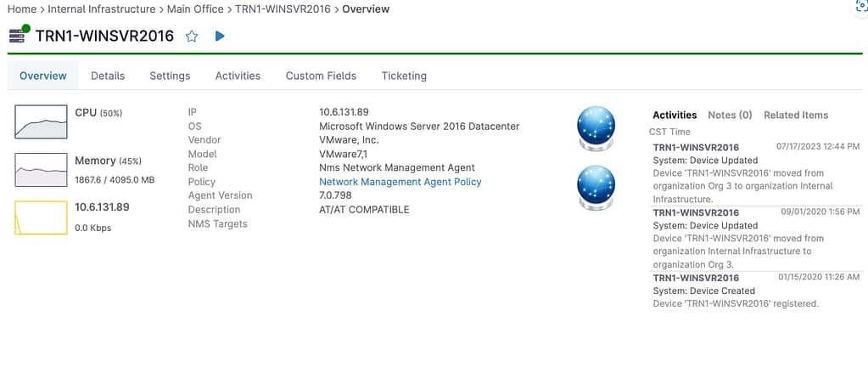
Task: Open the Custom Fields tab
Action: pos(321,76)
